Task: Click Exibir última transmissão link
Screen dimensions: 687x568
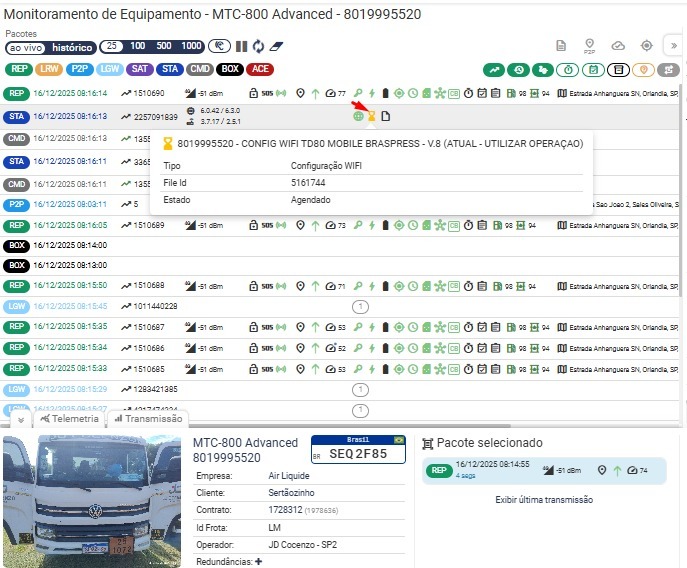Action: click(x=544, y=499)
